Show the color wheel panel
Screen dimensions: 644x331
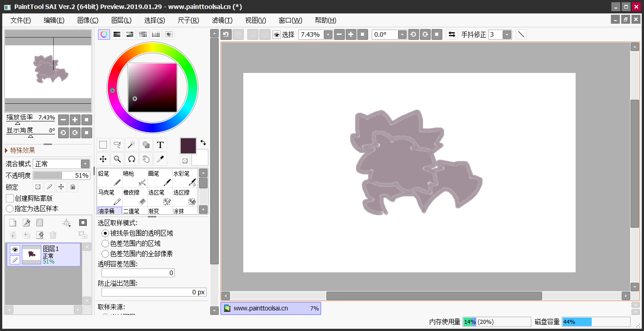pos(104,34)
